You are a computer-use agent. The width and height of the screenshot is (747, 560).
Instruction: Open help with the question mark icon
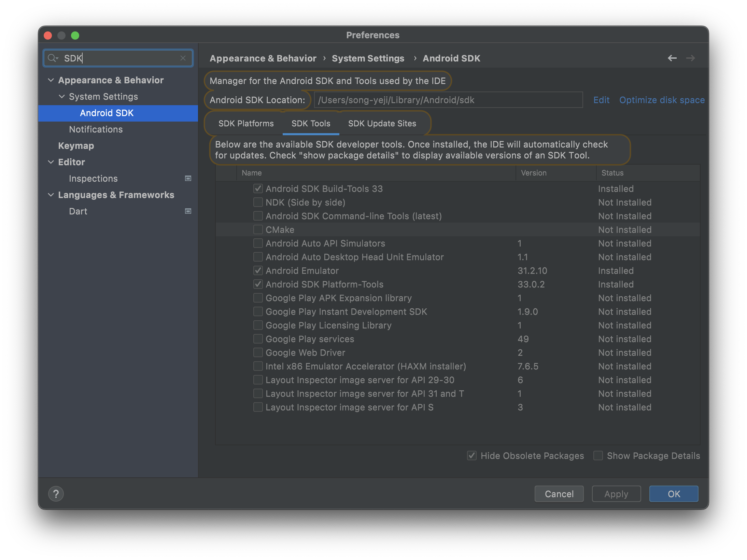(x=56, y=494)
